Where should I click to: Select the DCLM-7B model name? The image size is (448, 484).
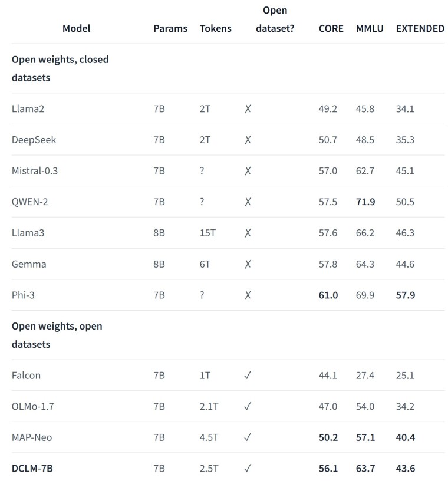tap(36, 469)
